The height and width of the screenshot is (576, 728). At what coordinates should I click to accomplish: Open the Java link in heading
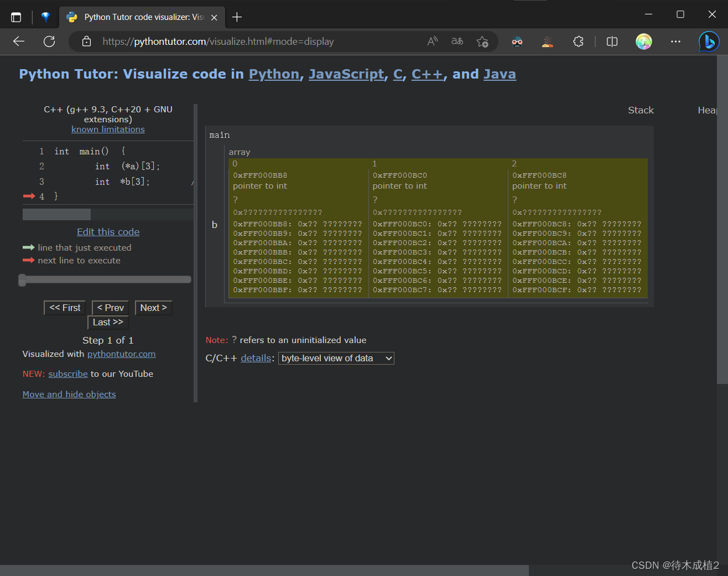tap(500, 74)
